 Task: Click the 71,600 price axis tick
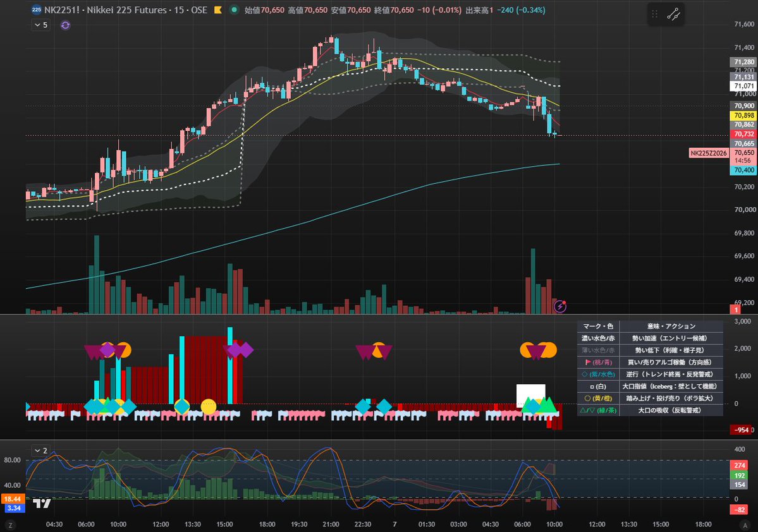tap(744, 24)
